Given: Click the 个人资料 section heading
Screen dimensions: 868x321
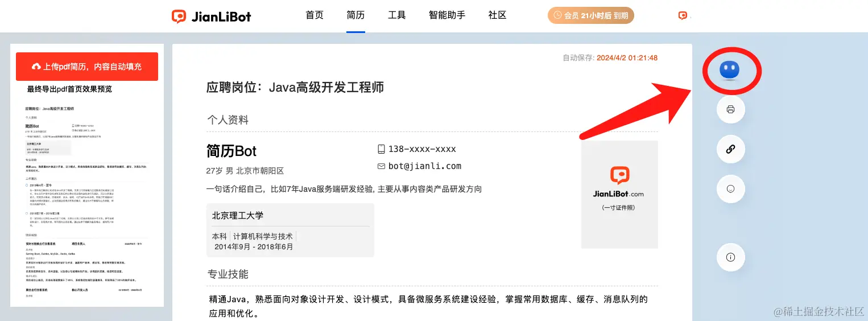Looking at the screenshot, I should click(x=228, y=120).
